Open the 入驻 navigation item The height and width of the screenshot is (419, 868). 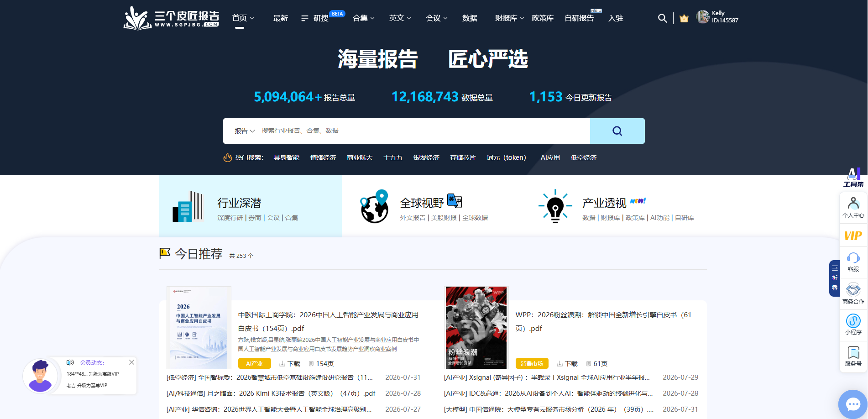(x=616, y=18)
